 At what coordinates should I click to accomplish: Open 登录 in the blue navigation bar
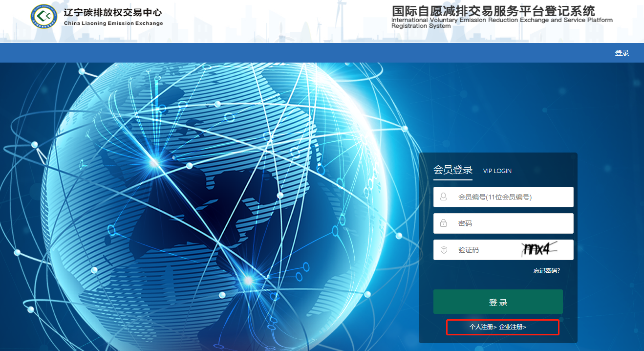(x=622, y=53)
